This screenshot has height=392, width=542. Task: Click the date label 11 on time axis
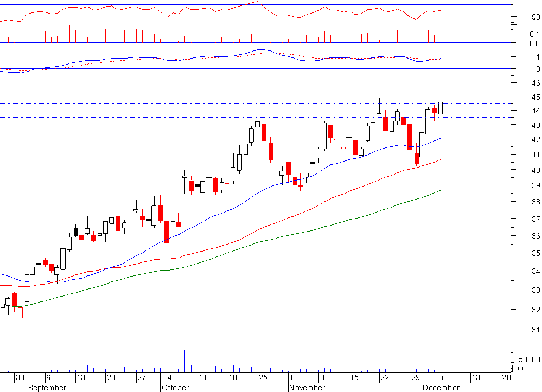(x=202, y=377)
